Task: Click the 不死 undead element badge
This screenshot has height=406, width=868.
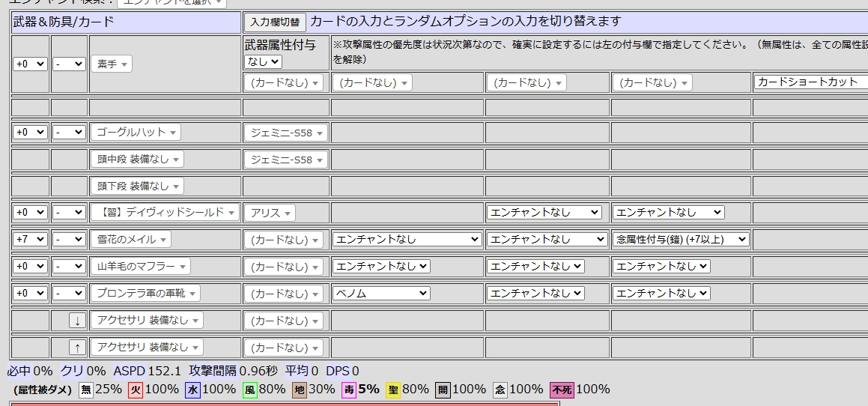Action: [562, 390]
